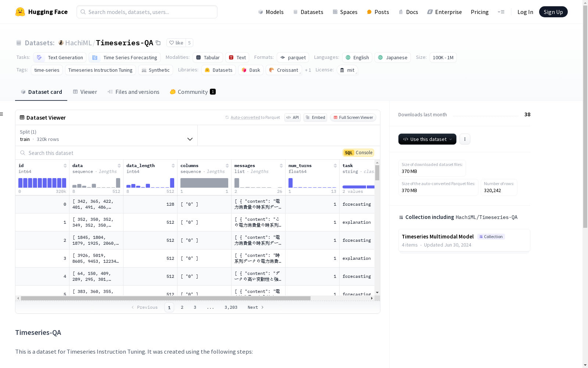Open the Viewer tab
Viewport: 588px width, 368px height.
coord(85,92)
